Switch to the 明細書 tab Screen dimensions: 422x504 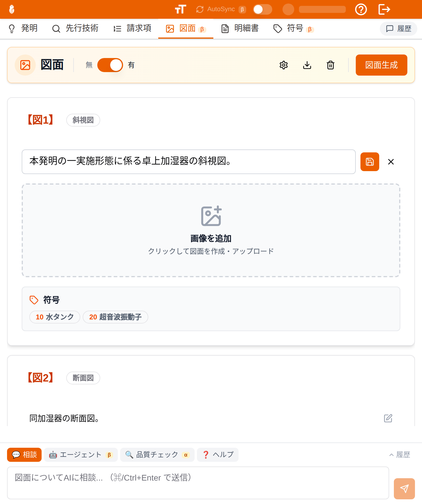240,28
